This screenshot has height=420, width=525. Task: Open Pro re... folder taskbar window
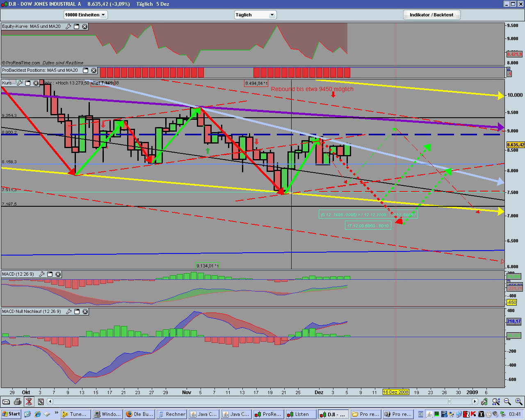click(x=365, y=414)
